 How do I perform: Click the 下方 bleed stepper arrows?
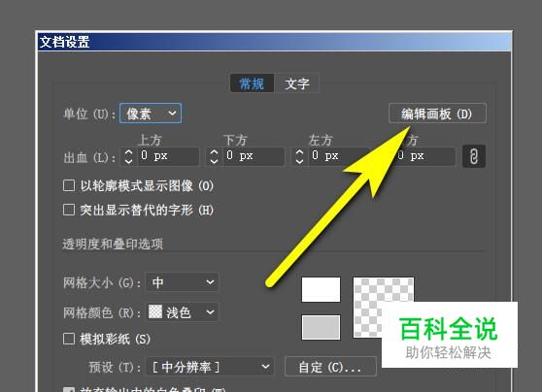click(x=214, y=156)
